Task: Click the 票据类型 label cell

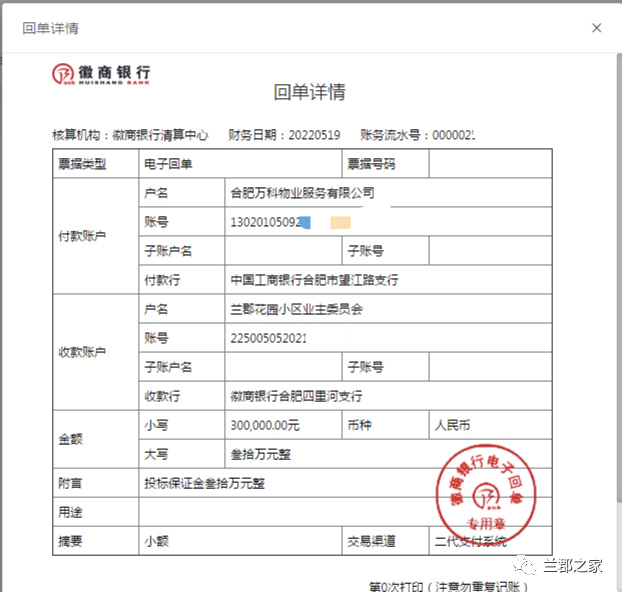Action: coord(96,163)
